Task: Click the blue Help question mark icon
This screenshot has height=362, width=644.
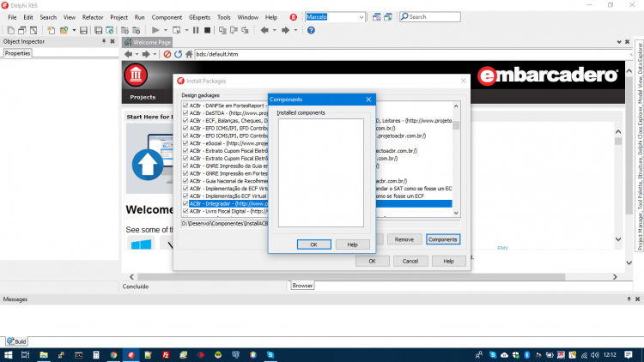Action: 311,30
